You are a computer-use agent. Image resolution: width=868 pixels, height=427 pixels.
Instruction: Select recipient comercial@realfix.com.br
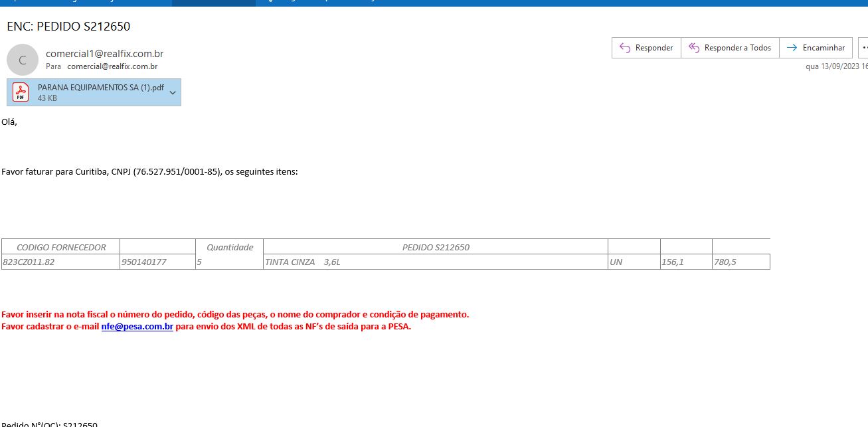(112, 66)
